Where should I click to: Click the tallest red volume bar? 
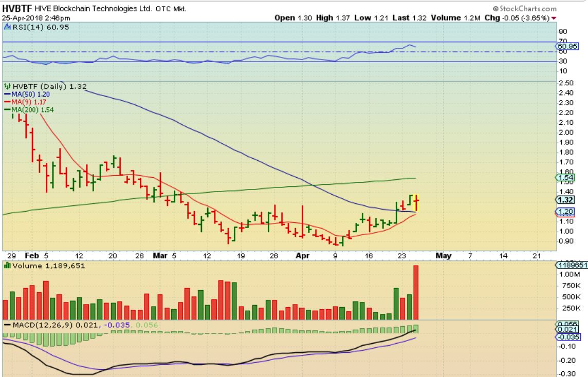[x=416, y=292]
